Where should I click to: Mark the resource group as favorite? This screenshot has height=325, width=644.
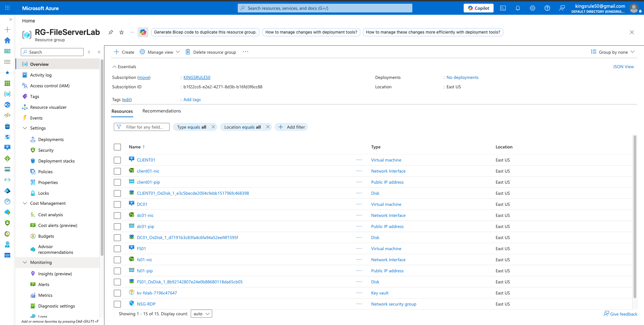122,32
